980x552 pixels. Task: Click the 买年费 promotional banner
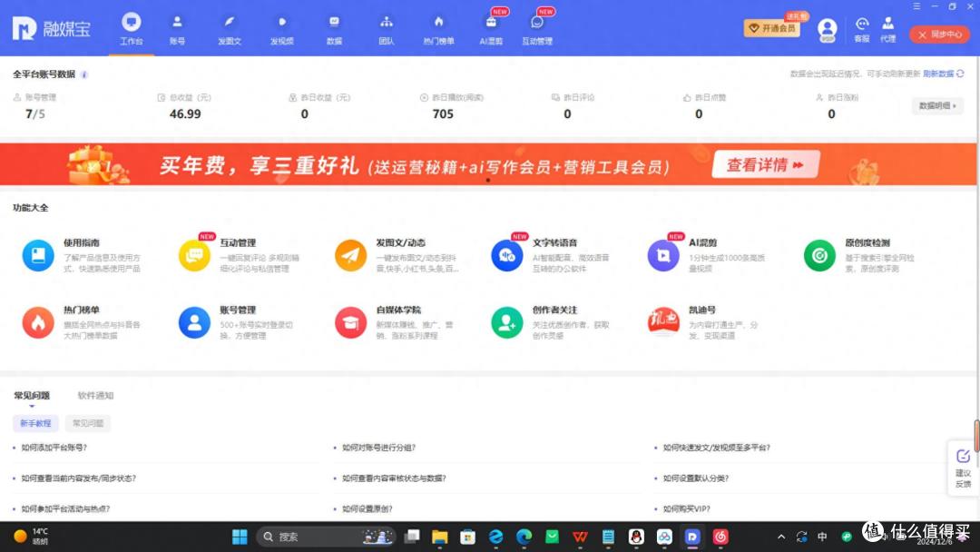488,164
